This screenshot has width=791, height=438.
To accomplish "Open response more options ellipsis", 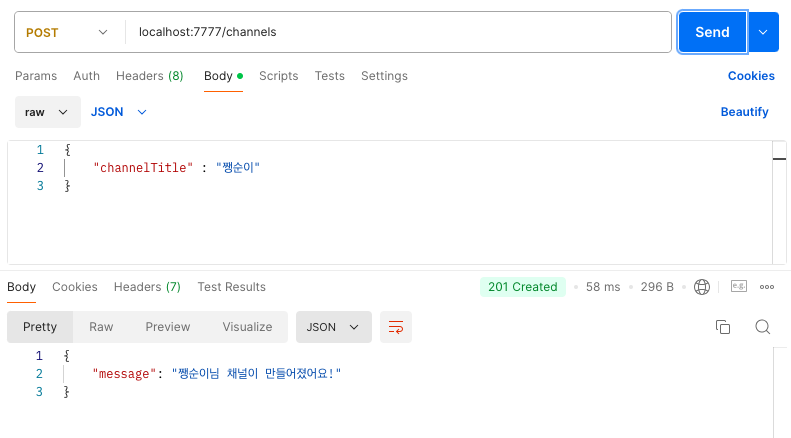I will [767, 287].
